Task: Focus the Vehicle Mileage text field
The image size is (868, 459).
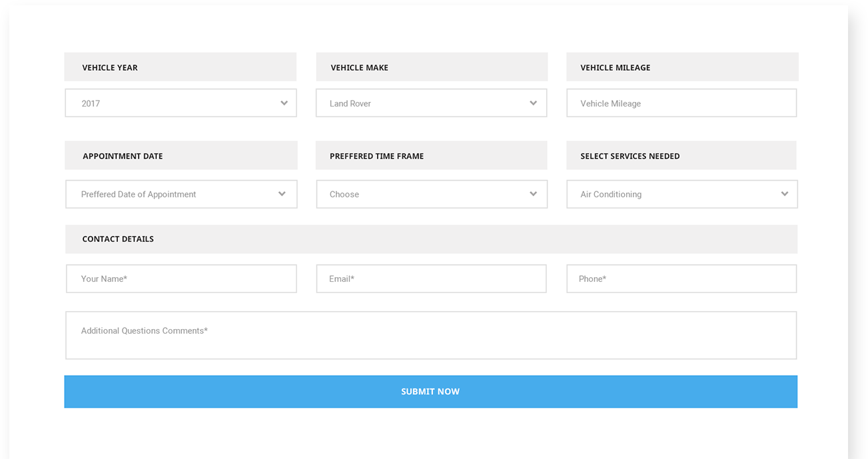Action: [681, 103]
